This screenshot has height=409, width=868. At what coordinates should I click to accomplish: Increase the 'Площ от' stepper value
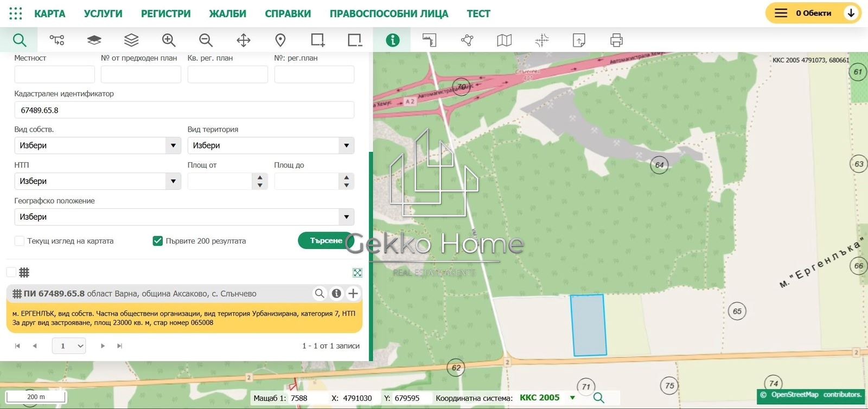coord(260,177)
